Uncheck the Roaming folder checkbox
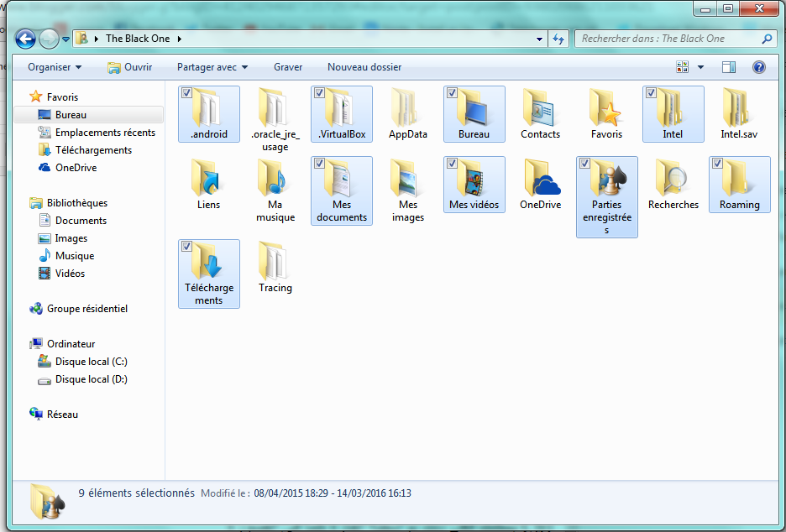The image size is (786, 532). coord(717,164)
